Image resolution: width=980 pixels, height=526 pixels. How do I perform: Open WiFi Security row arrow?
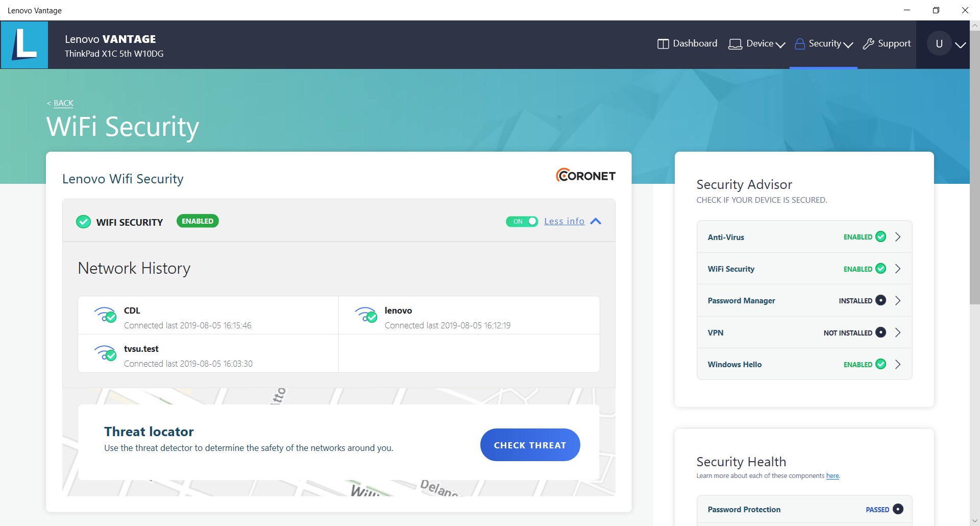(x=898, y=269)
